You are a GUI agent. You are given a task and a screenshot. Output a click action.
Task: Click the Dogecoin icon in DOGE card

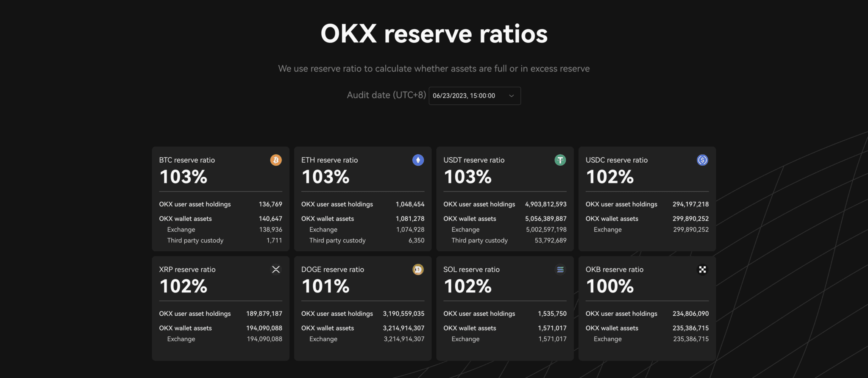pyautogui.click(x=418, y=270)
